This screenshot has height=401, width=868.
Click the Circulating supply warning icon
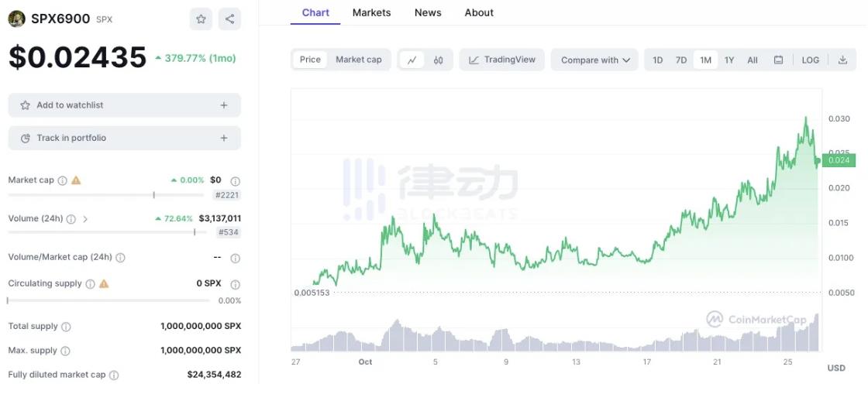click(104, 284)
